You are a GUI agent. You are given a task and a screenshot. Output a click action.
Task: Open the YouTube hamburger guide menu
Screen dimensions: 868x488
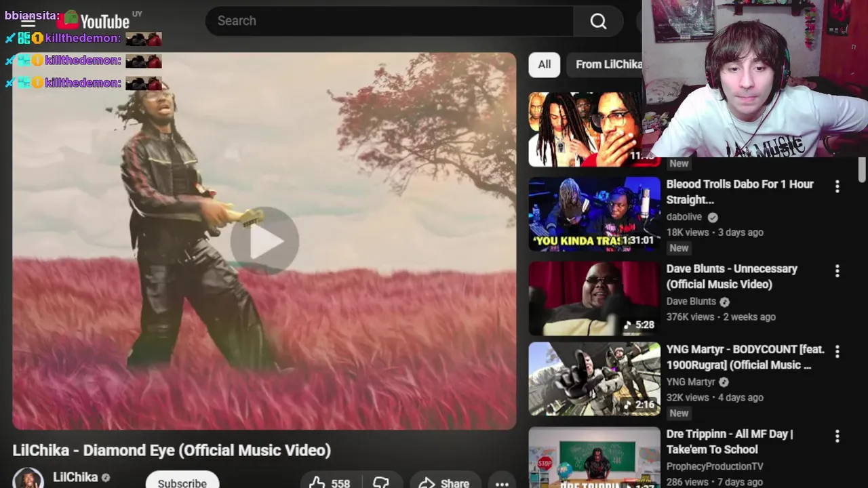tap(28, 21)
